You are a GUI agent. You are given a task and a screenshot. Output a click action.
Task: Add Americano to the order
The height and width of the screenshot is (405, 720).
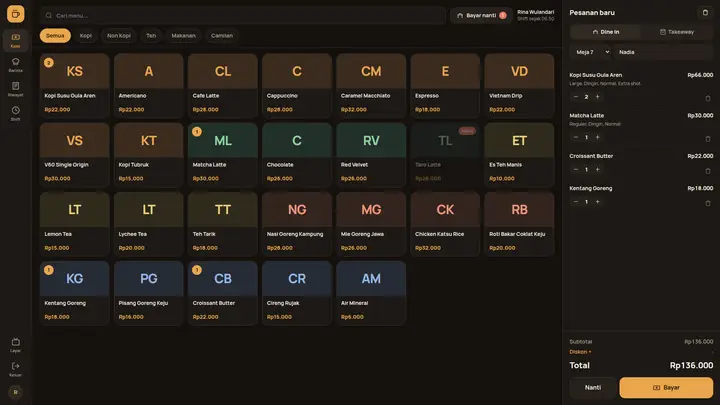pos(149,85)
